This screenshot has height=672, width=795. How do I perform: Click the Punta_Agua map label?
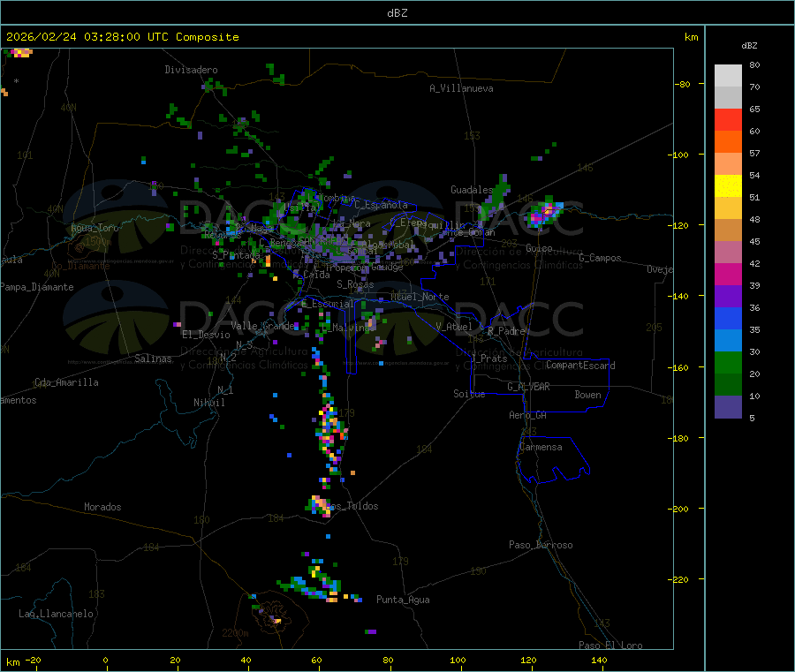click(x=403, y=600)
